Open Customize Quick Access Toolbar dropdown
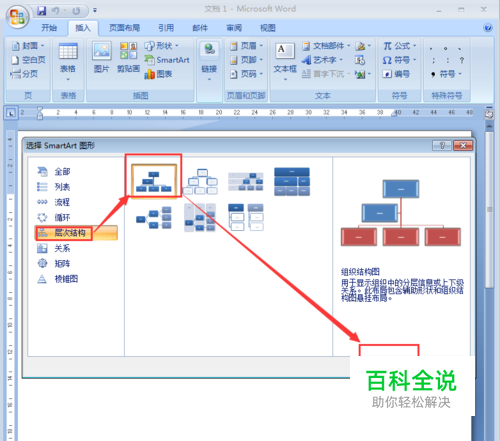 (x=95, y=11)
